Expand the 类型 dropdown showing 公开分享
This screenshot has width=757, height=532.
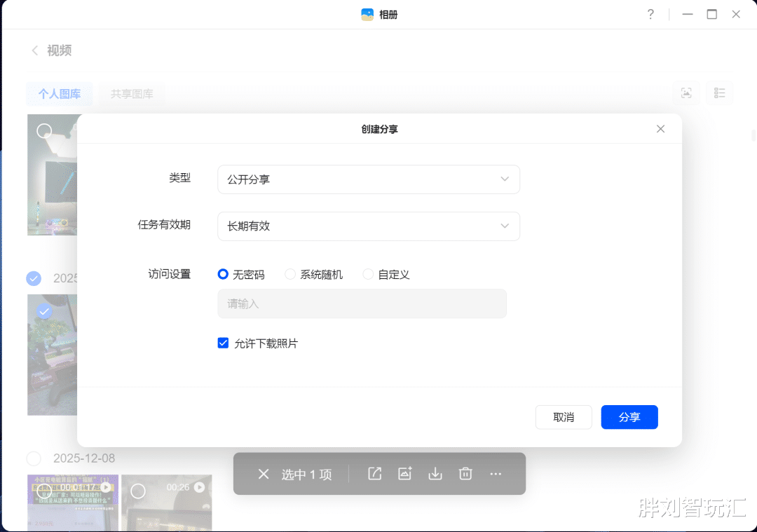click(x=369, y=179)
